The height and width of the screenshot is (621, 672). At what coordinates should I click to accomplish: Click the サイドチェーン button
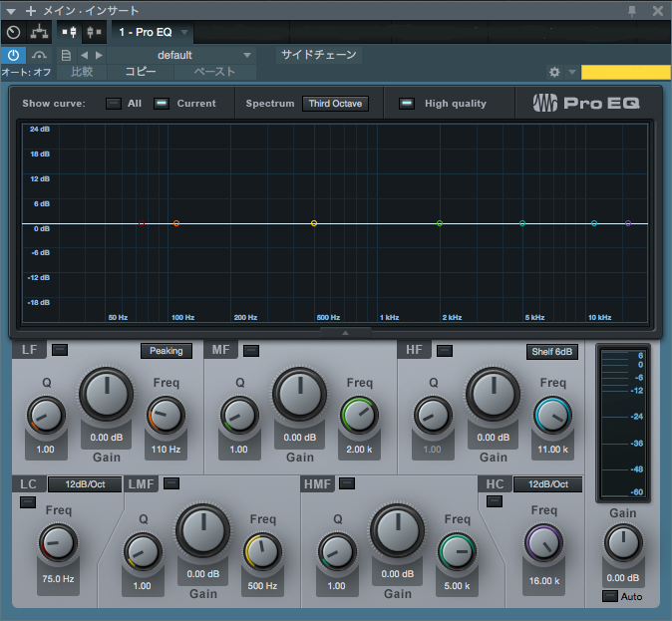click(x=318, y=55)
